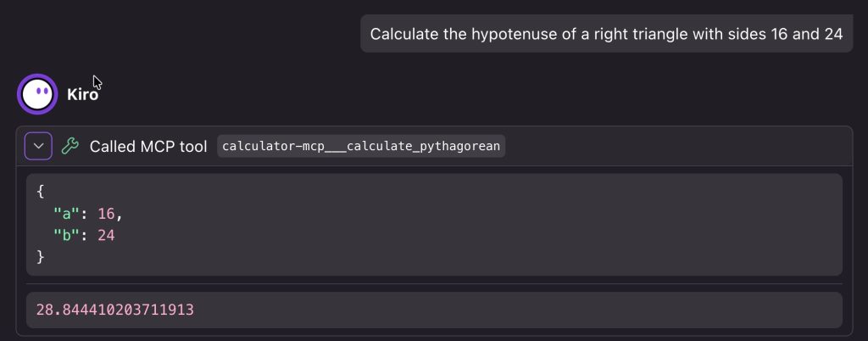Click the "b" key in JSON arguments
Image resolution: width=868 pixels, height=341 pixels.
click(62, 235)
